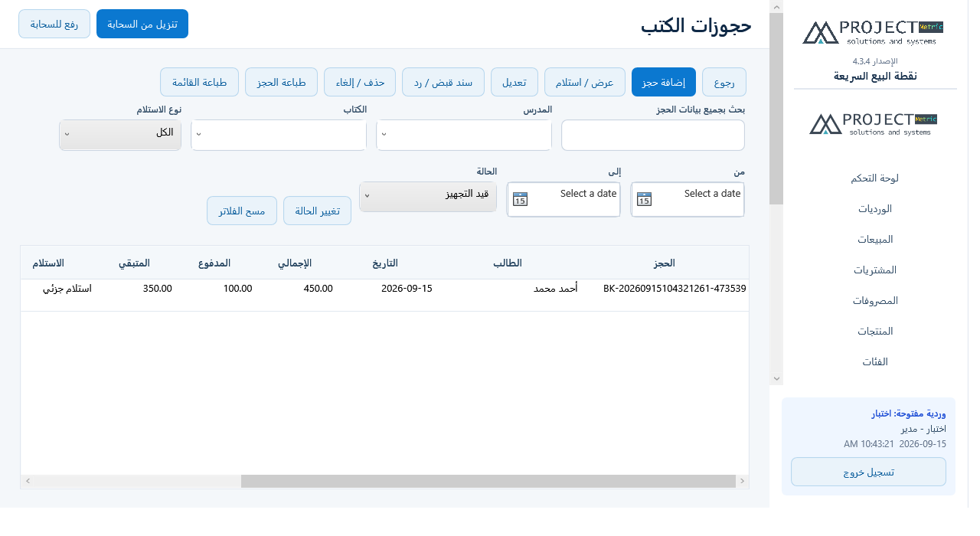980x536 pixels.
Task: Click the تغيير الحالة button
Action: (x=318, y=211)
